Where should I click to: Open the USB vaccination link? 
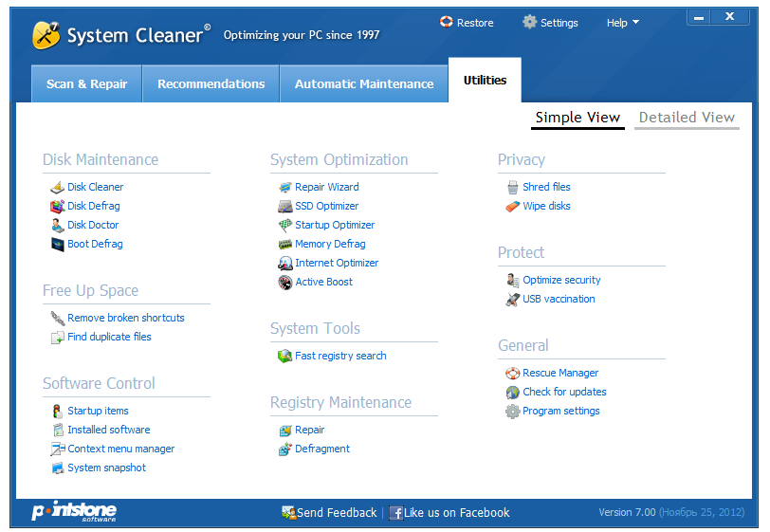pyautogui.click(x=559, y=299)
